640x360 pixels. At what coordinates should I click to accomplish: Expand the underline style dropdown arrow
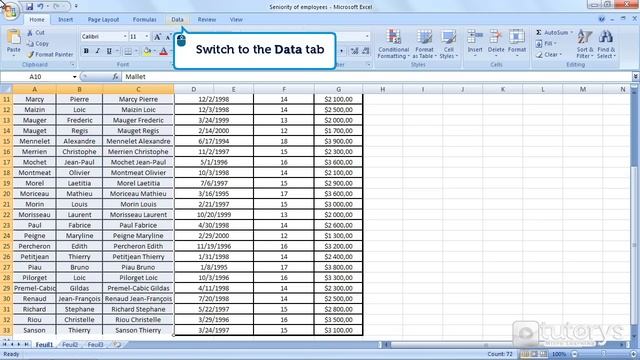point(117,51)
